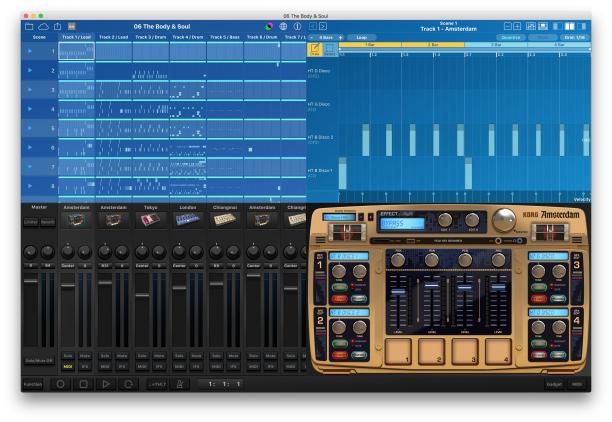Tap drum pad 4 on Amsterdam gadget
This screenshot has height=422, width=612.
[498, 352]
